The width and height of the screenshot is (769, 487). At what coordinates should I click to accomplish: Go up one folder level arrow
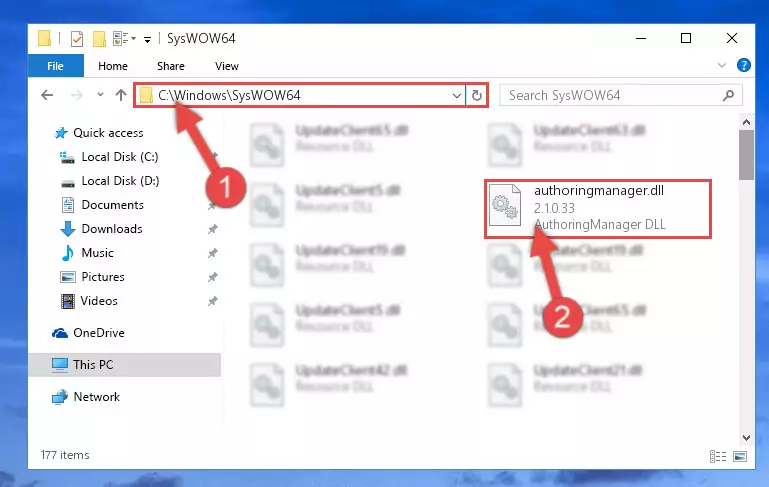121,95
